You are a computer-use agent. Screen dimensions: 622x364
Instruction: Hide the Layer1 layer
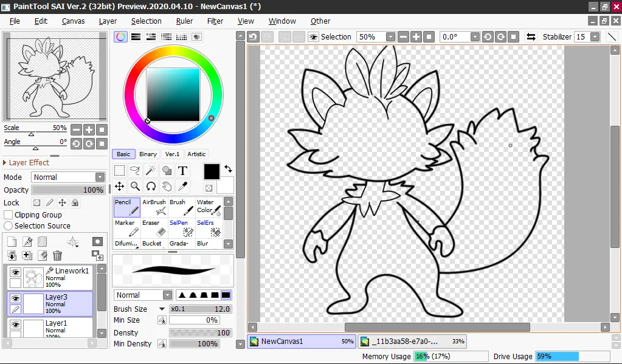click(15, 325)
